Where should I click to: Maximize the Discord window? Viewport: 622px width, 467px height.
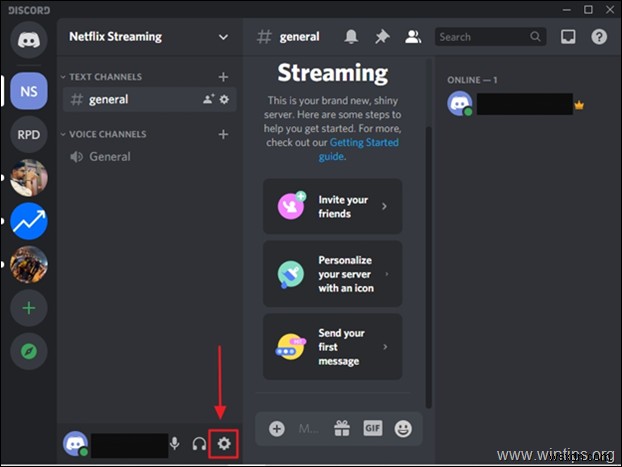(x=588, y=10)
